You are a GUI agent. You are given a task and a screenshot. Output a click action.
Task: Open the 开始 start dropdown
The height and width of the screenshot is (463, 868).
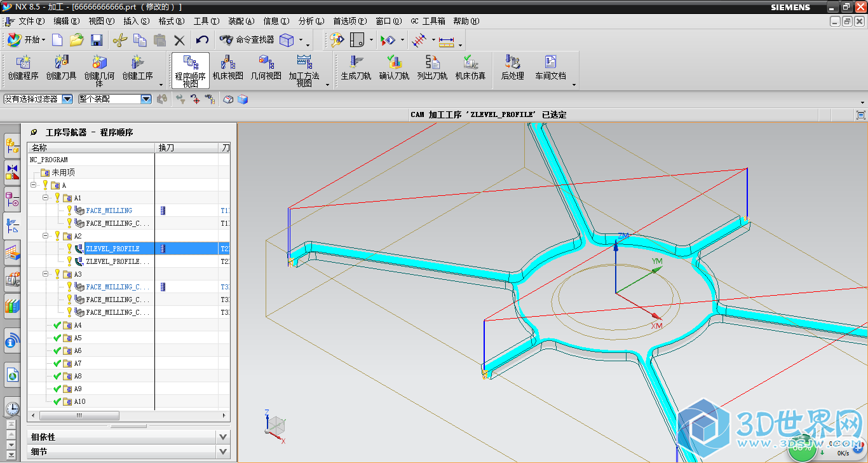27,39
